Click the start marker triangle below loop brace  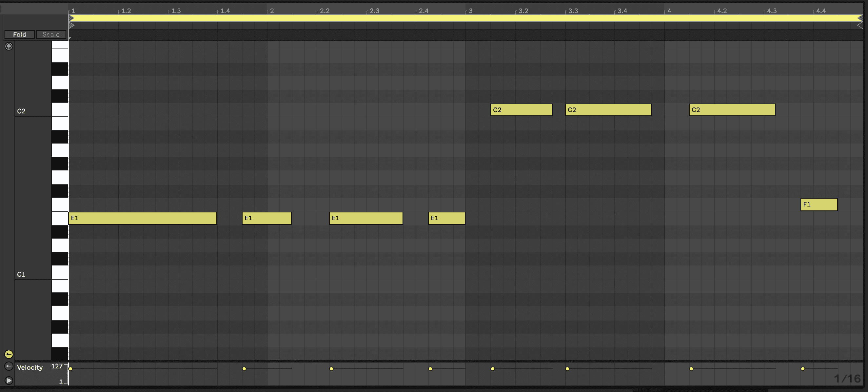(71, 25)
